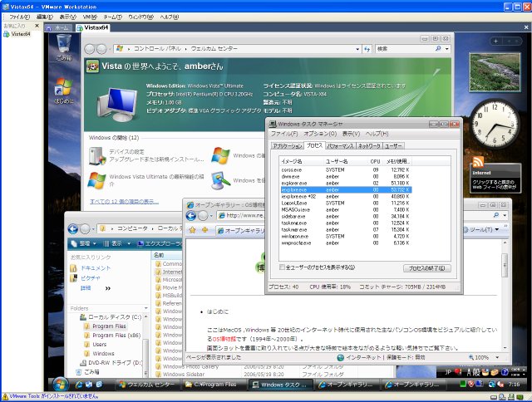Viewport: 532px width, 402px height.
Task: Open the Recycle Bin desktop icon
Action: [64, 47]
